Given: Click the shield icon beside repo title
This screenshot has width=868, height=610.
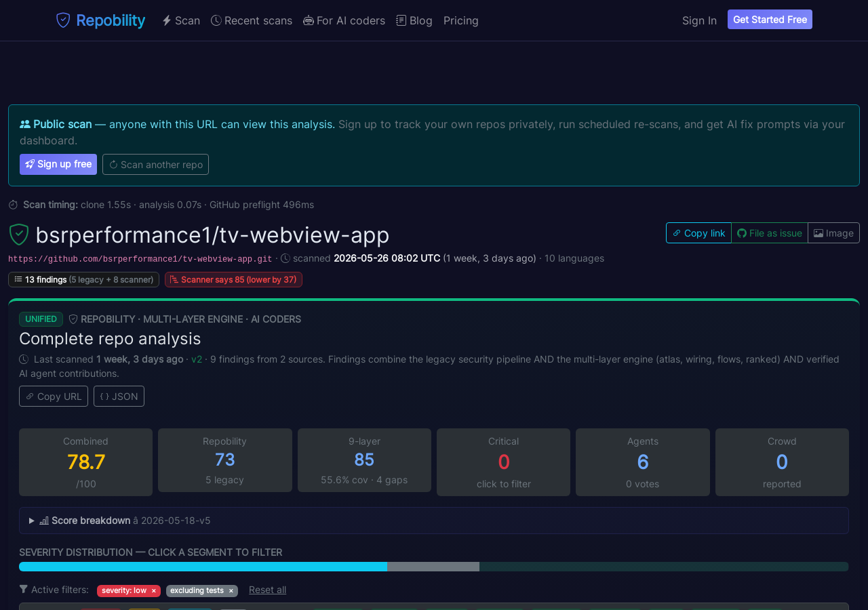Looking at the screenshot, I should pos(19,235).
